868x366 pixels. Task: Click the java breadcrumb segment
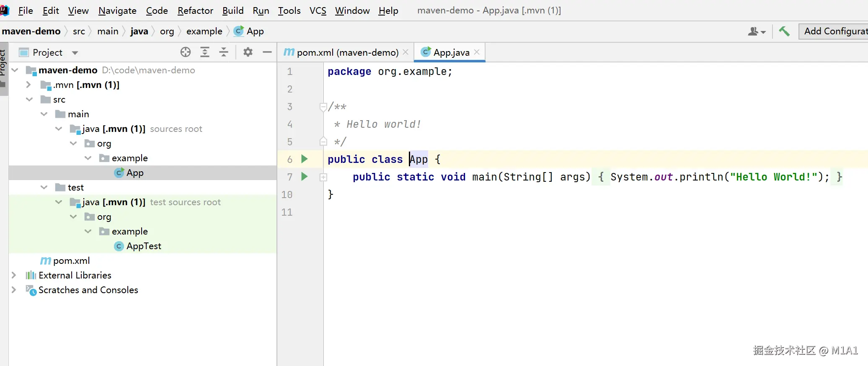coord(139,31)
